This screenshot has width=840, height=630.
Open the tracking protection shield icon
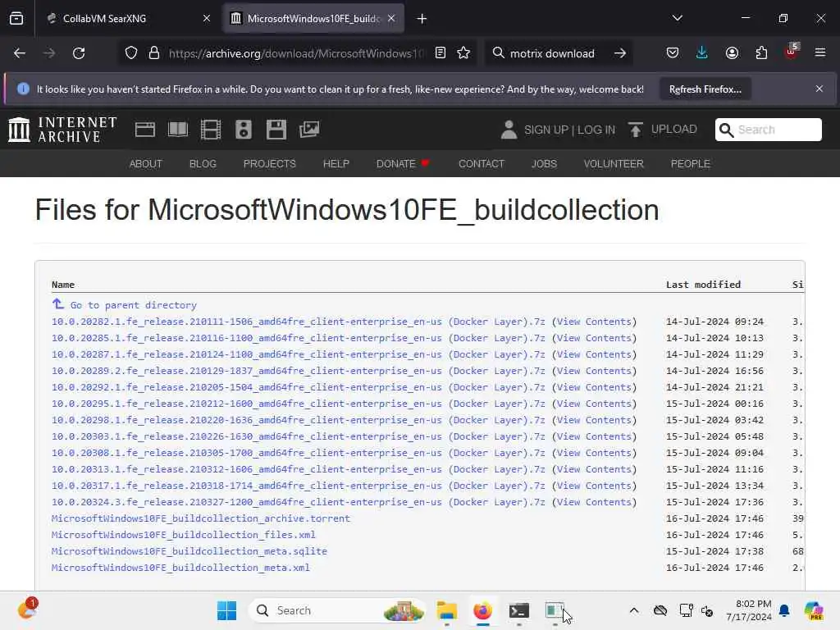(131, 53)
